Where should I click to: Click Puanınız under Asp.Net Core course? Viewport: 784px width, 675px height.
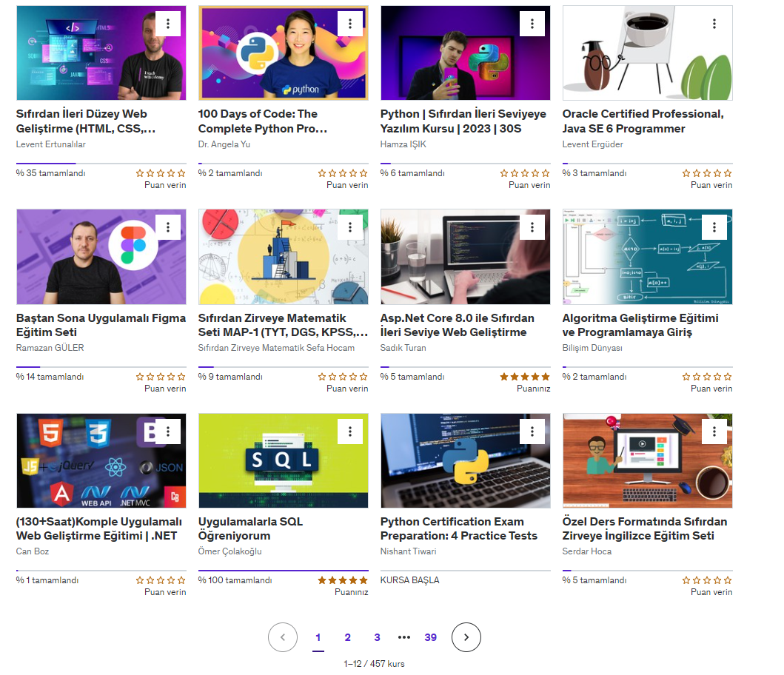tap(533, 389)
